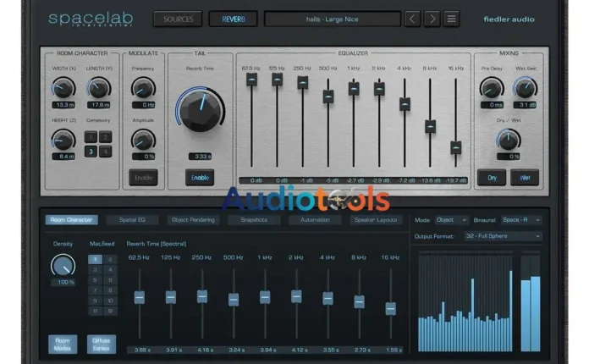589x364 pixels.
Task: Click the Wet Gain value 3.1 dB
Action: 526,105
